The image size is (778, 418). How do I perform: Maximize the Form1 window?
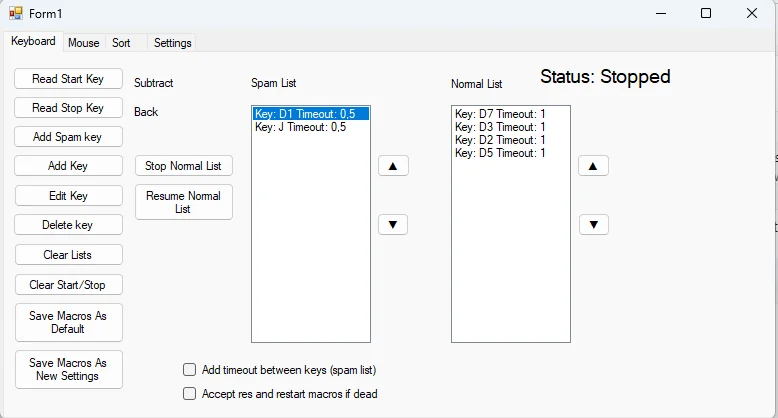[706, 13]
